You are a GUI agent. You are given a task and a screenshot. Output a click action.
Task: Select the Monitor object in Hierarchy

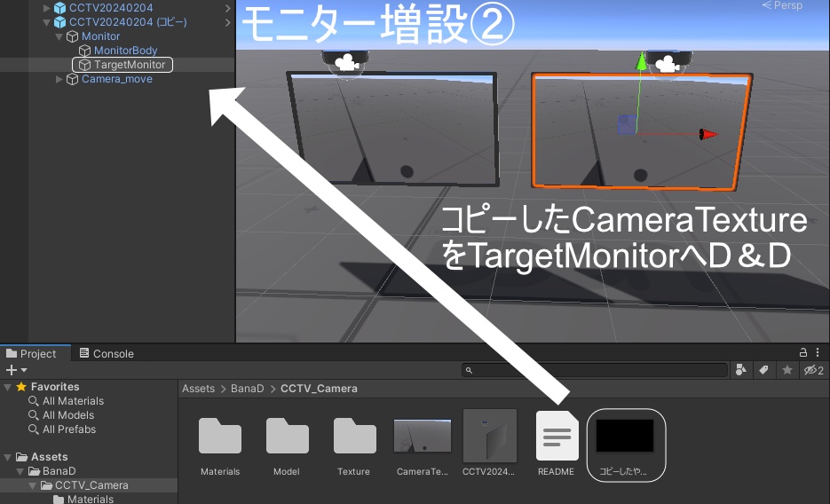100,36
